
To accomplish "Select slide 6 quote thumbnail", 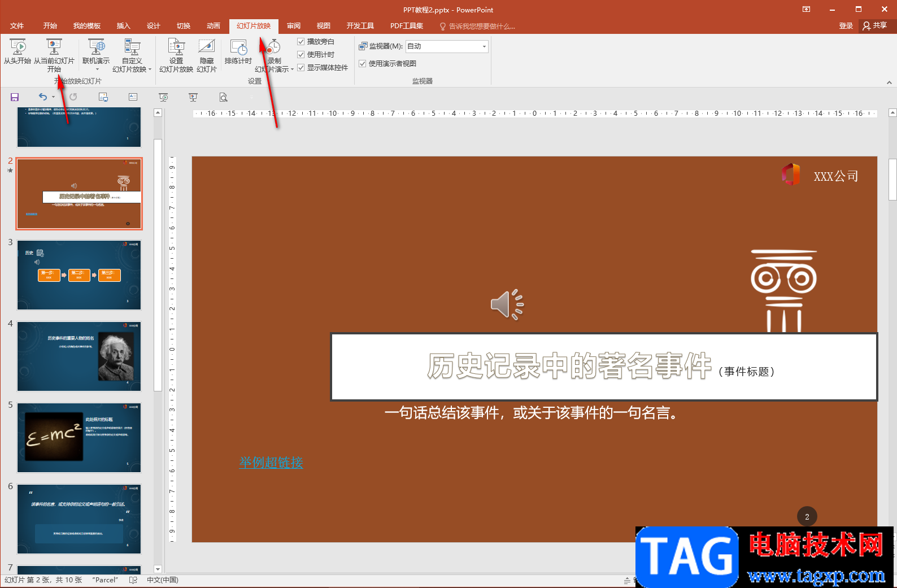I will click(x=79, y=519).
